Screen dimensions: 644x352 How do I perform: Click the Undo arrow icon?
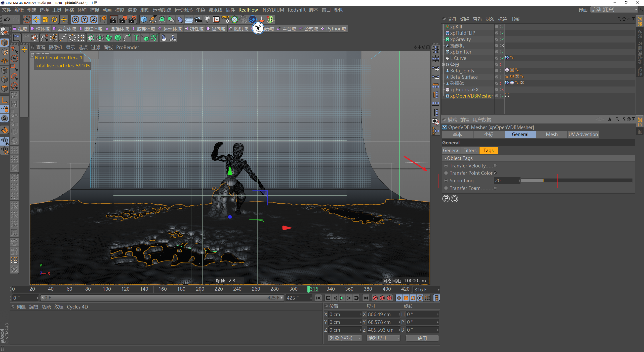point(7,19)
